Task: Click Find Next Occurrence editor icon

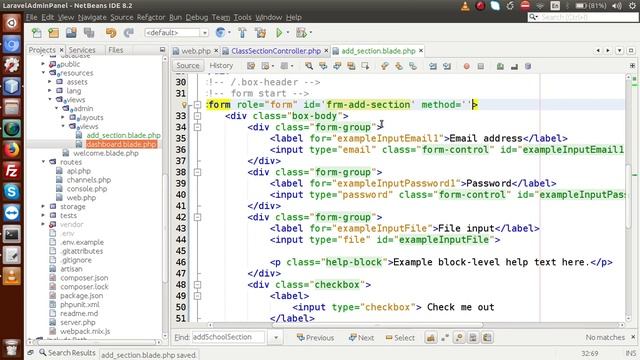Action: click(x=337, y=66)
